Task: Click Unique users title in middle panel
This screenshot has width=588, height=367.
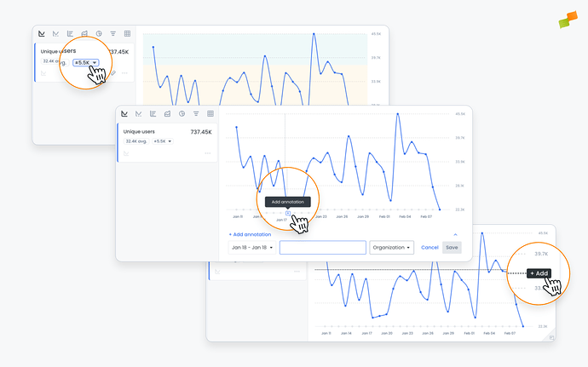Action: pyautogui.click(x=139, y=132)
